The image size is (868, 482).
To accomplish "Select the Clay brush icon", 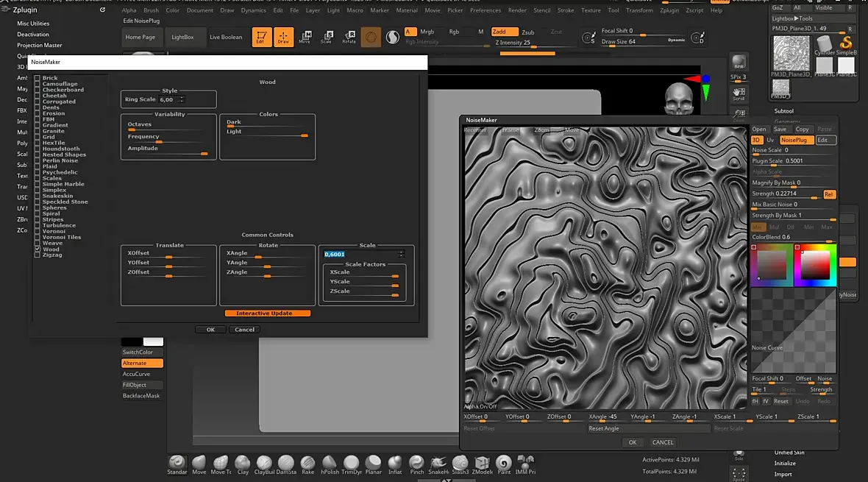I will click(x=242, y=463).
